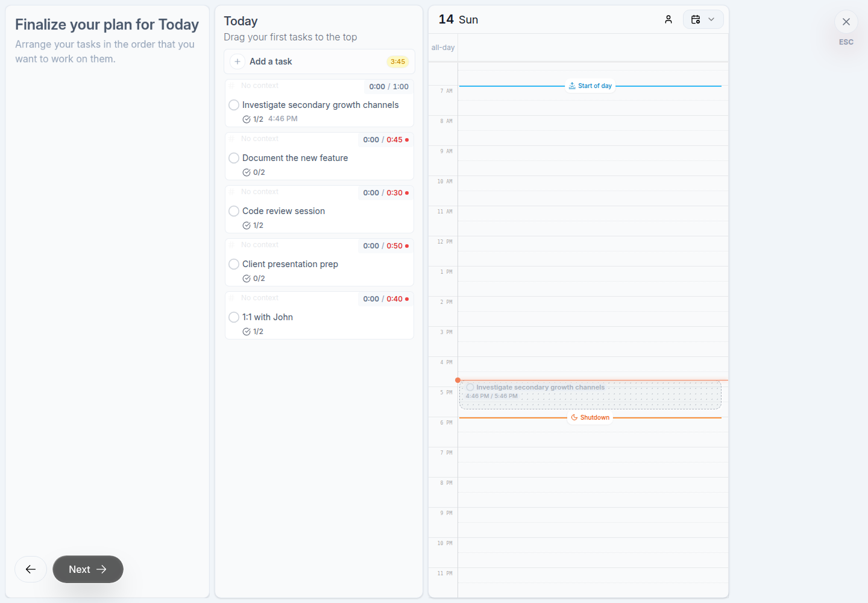Screen dimensions: 868x603
Task: Mark Investigate secondary growth channels complete
Action: coord(234,105)
